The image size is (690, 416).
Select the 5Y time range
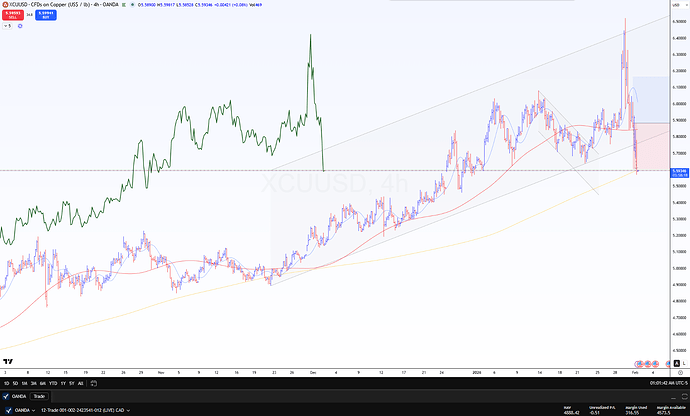point(72,383)
